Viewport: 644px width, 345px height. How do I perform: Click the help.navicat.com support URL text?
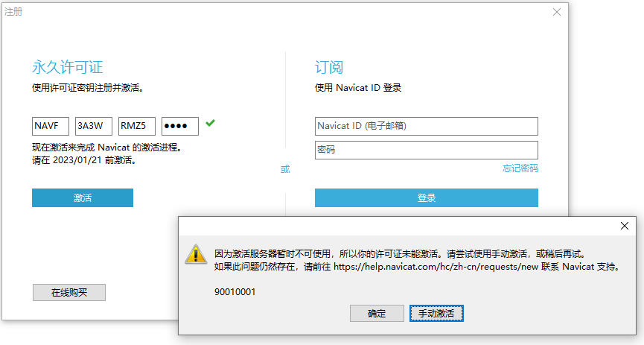coord(436,267)
